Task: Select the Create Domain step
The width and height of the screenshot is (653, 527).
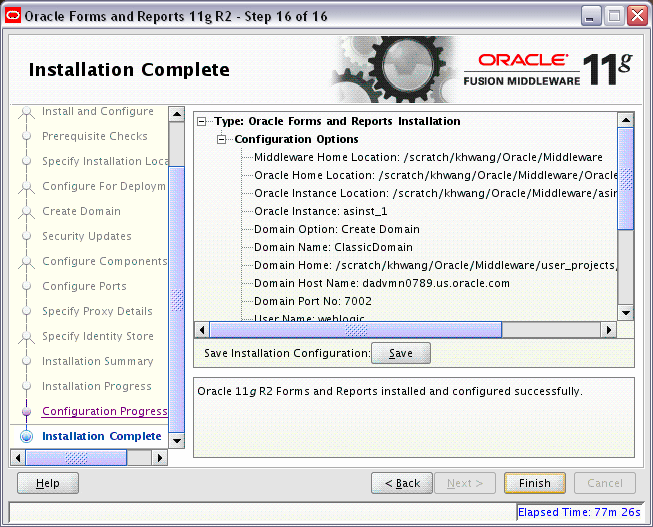Action: coord(82,211)
